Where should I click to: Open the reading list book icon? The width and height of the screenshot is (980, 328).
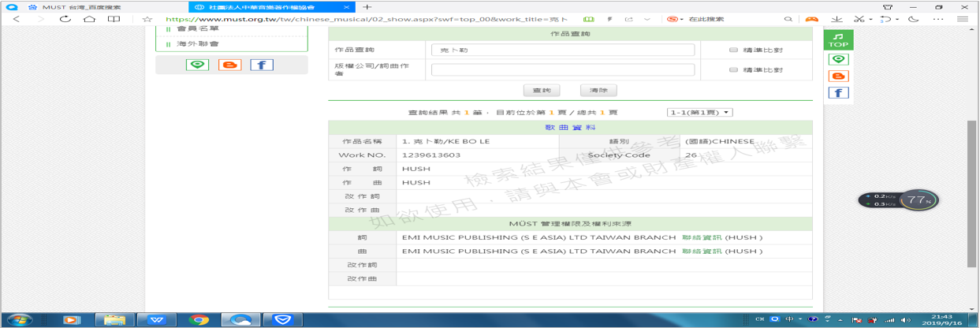[114, 19]
